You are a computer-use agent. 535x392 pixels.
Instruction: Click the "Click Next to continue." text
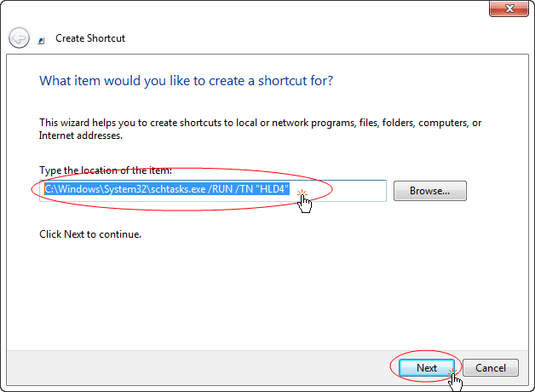click(x=90, y=234)
